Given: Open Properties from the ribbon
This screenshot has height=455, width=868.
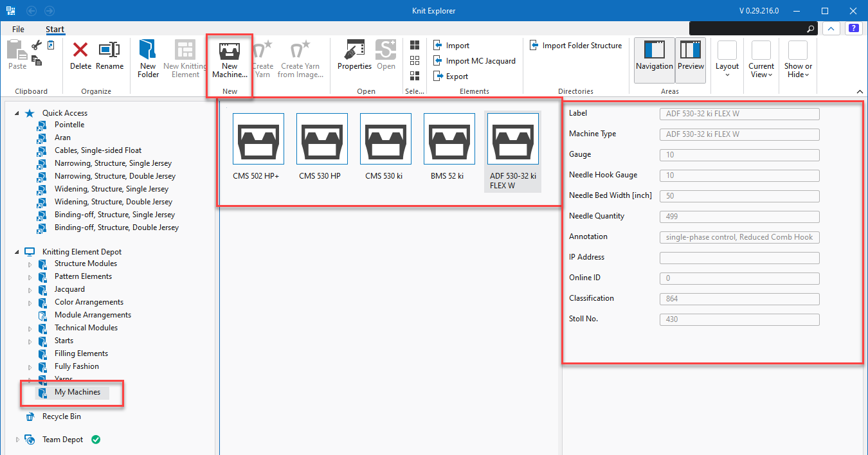Looking at the screenshot, I should pos(354,51).
